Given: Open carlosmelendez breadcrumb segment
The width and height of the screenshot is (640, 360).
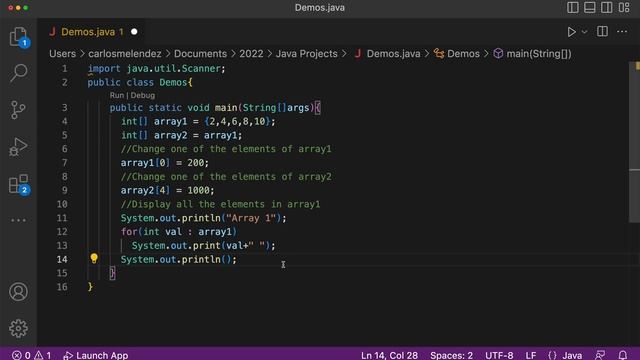Looking at the screenshot, I should point(125,54).
